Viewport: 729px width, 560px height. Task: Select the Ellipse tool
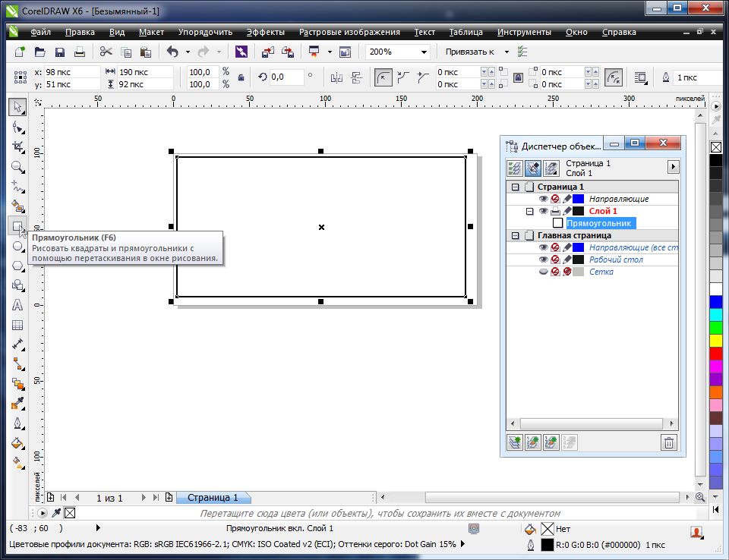(17, 246)
